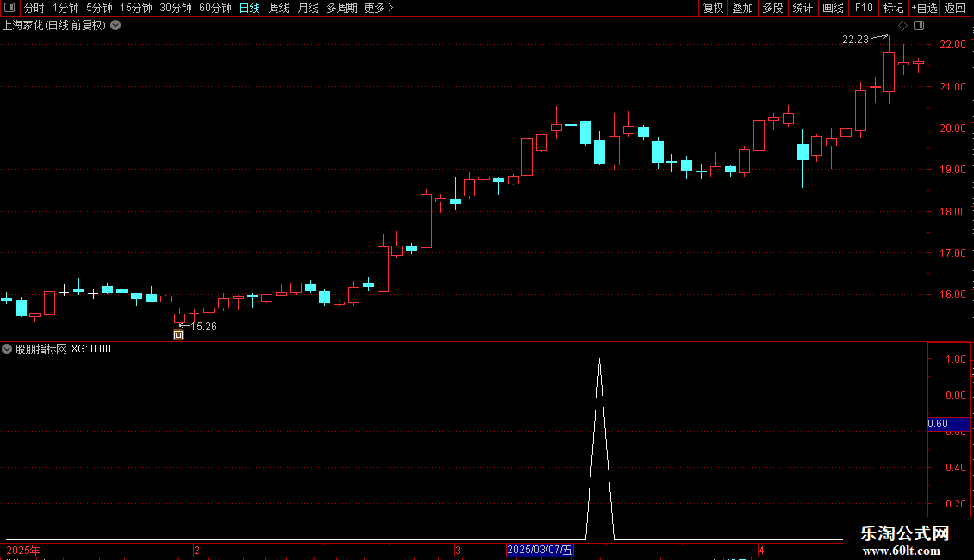The height and width of the screenshot is (560, 974).
Task: Open the 股朋指标网 indicator dropdown arrow
Action: pyautogui.click(x=7, y=349)
